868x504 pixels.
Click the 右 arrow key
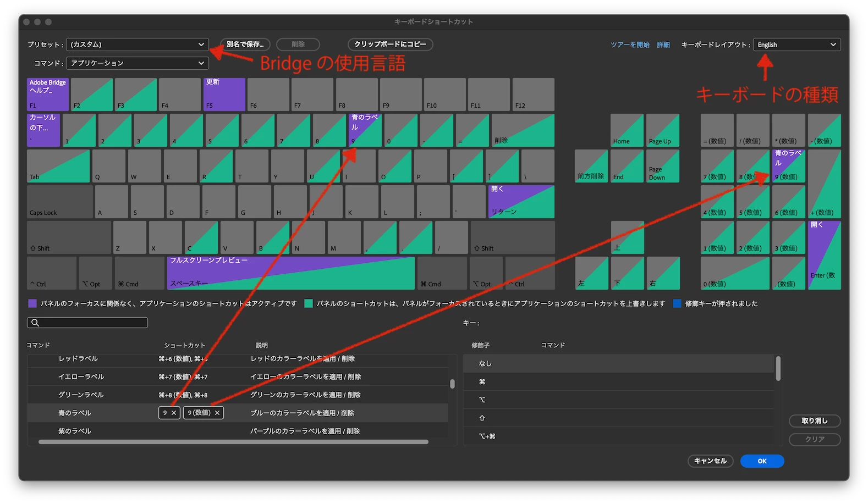point(663,273)
